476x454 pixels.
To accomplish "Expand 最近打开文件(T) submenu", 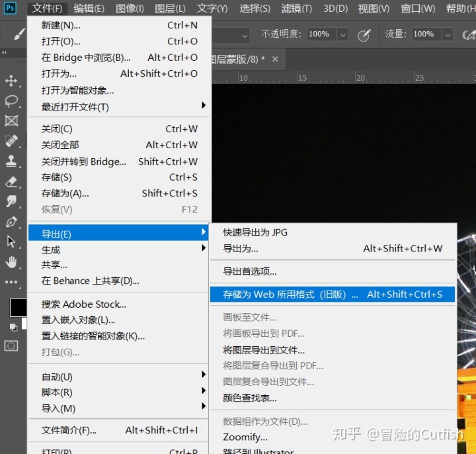I will [x=119, y=107].
